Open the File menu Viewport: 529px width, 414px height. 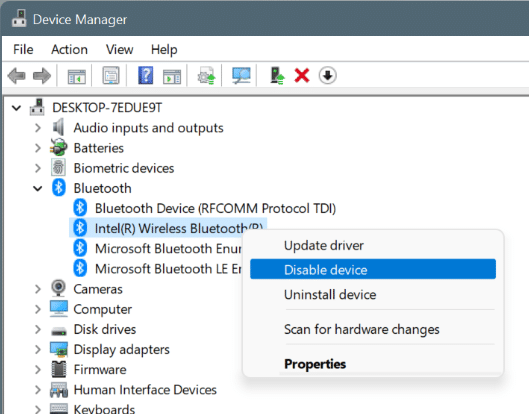tap(23, 50)
